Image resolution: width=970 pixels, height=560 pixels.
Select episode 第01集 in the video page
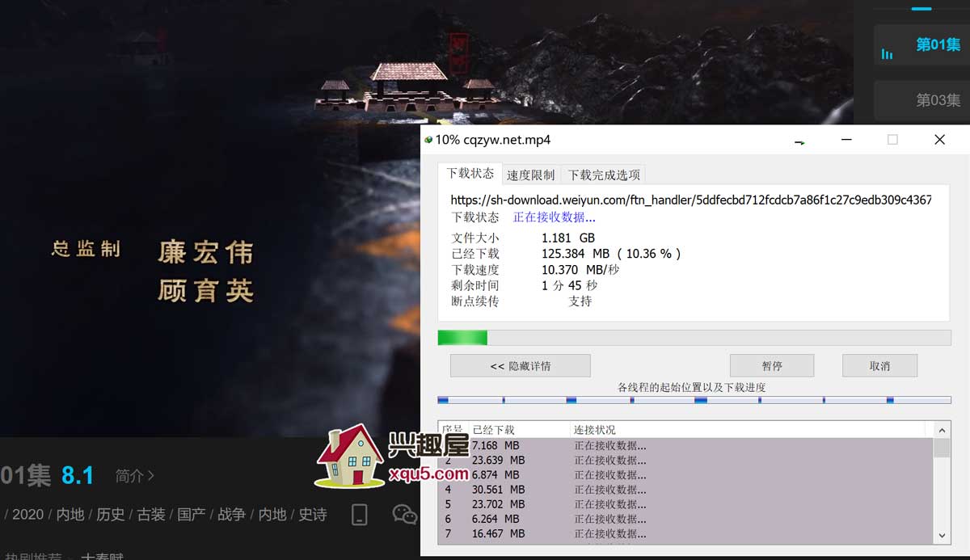click(x=921, y=47)
